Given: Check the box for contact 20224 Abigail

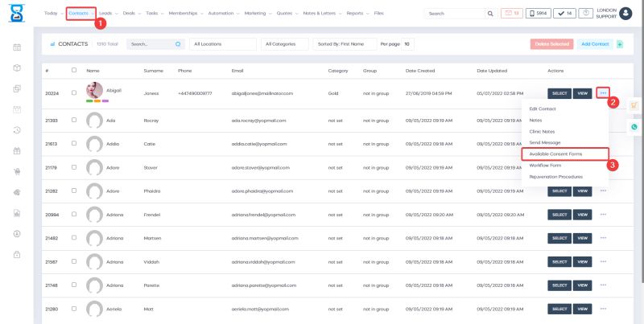Looking at the screenshot, I should point(74,92).
